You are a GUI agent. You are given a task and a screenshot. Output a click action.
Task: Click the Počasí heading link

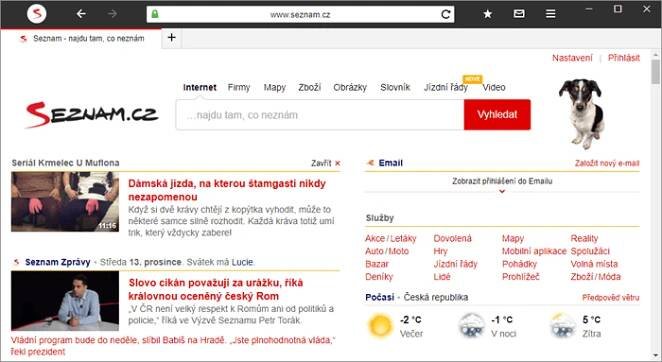pyautogui.click(x=380, y=297)
